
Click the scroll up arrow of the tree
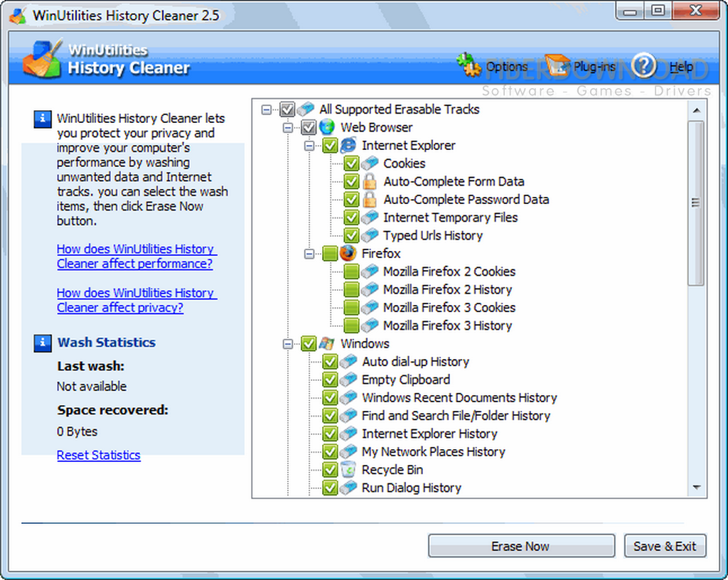click(696, 110)
